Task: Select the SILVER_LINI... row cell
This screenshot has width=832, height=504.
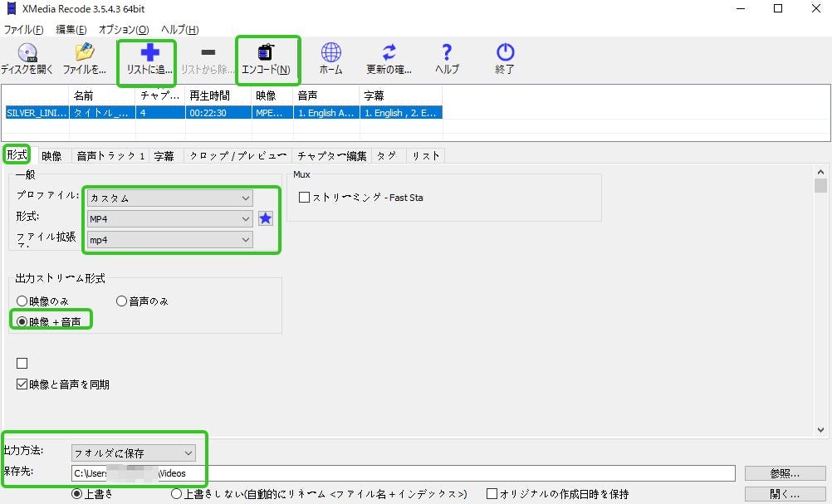Action: pos(37,113)
